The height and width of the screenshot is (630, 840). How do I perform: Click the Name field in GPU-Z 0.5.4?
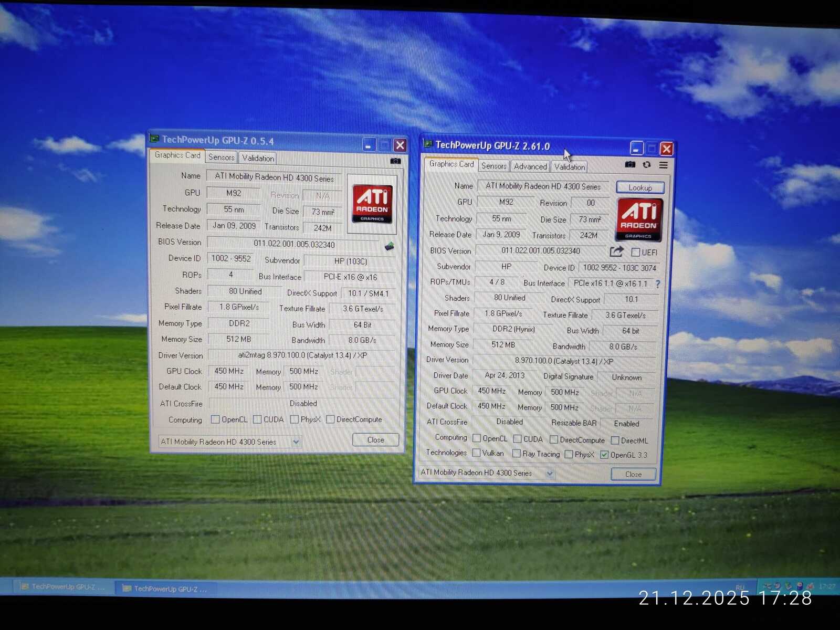click(x=274, y=177)
